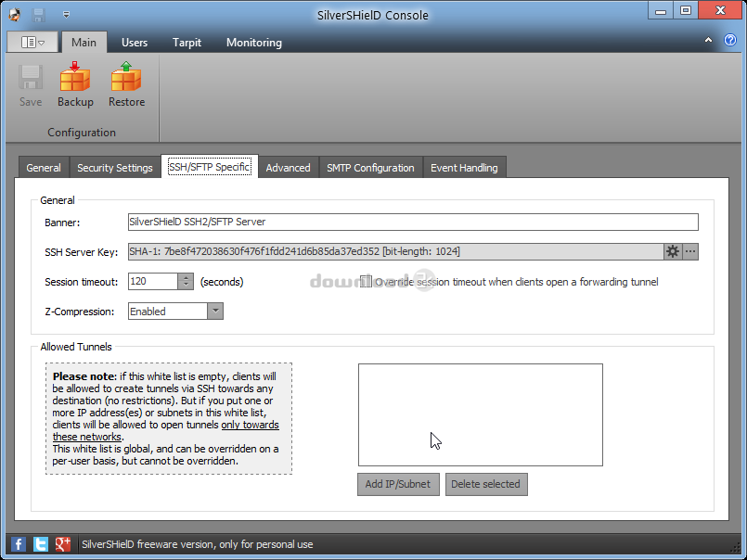Click the underlined 'only towards' text
Viewport: 747px width, 560px height.
click(x=251, y=425)
